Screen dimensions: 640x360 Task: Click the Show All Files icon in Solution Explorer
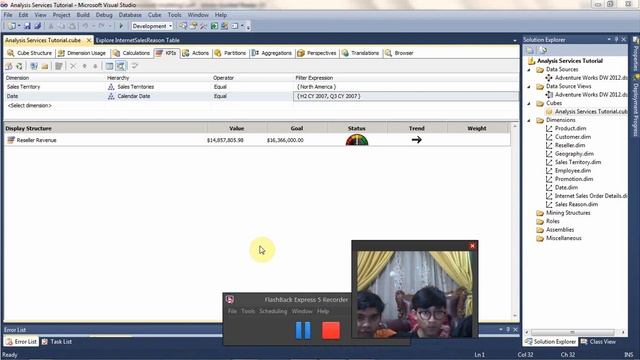tap(543, 51)
